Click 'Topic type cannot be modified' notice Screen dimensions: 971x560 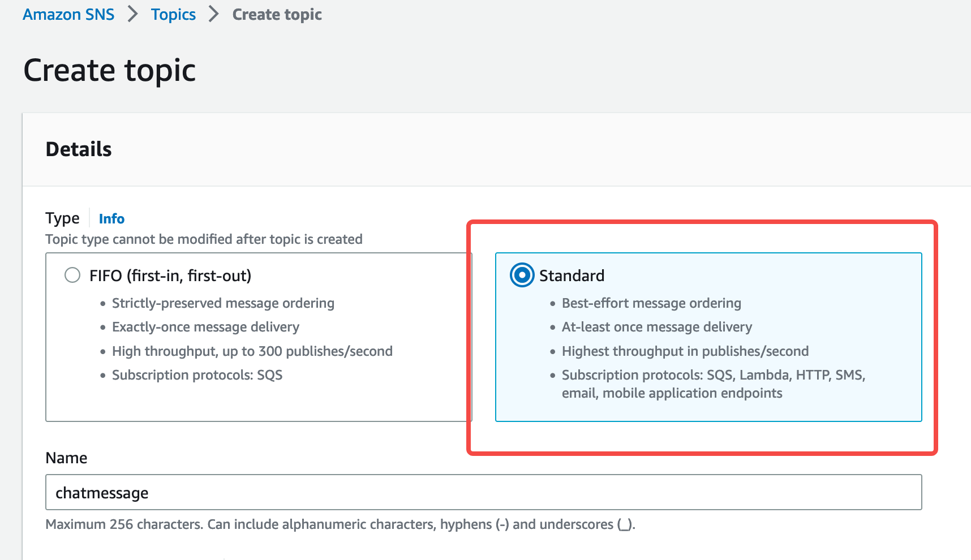point(204,239)
